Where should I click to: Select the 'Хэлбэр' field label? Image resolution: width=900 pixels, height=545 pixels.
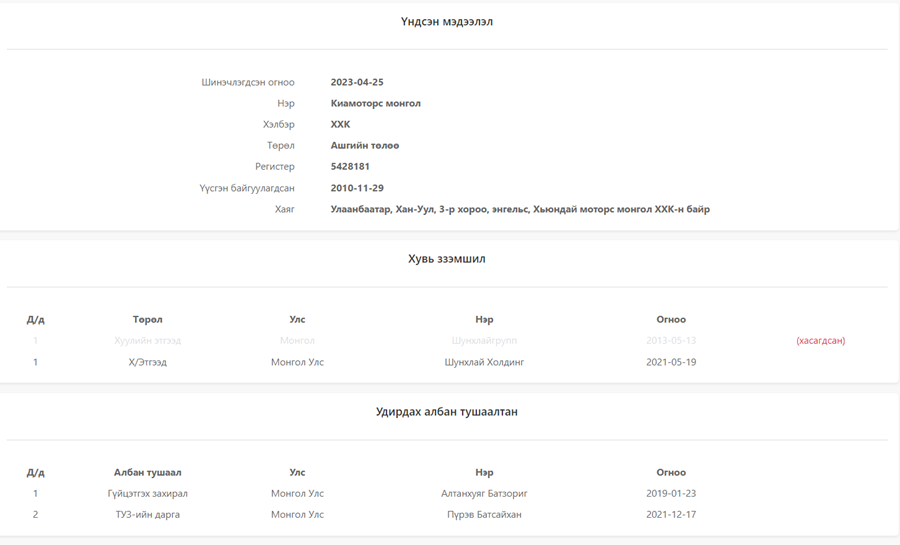point(278,124)
